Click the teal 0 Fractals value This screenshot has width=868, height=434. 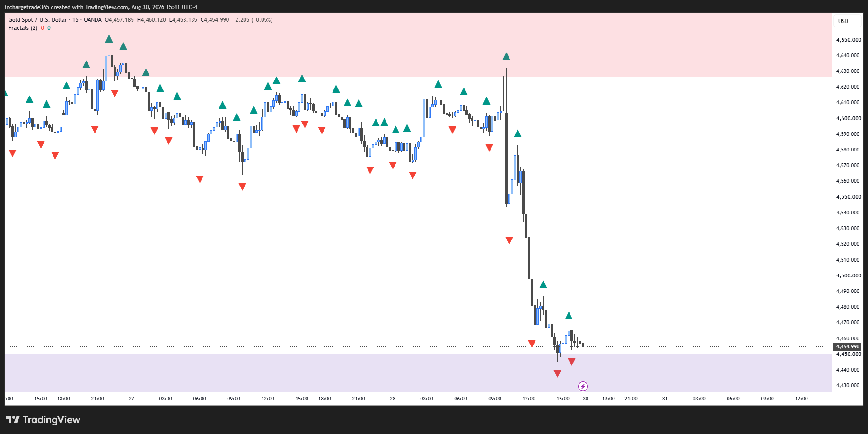(x=49, y=28)
